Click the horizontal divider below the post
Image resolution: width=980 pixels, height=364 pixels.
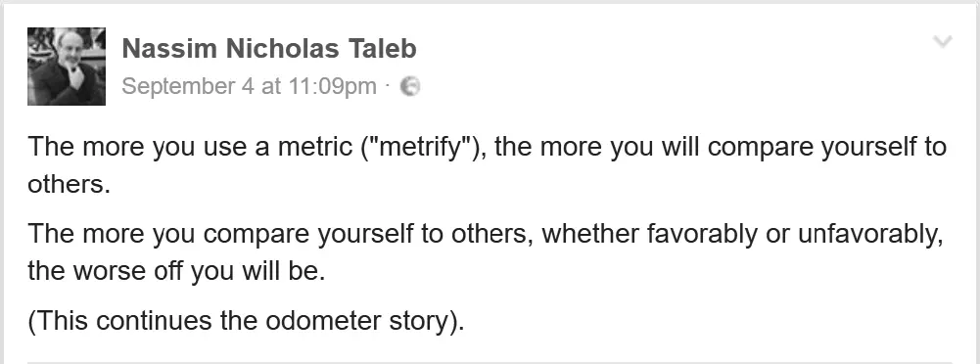pyautogui.click(x=490, y=361)
